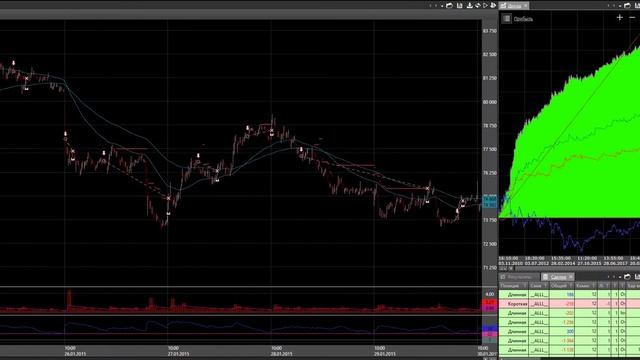Click the '77 500' price axis label
The image size is (640, 360).
[490, 149]
